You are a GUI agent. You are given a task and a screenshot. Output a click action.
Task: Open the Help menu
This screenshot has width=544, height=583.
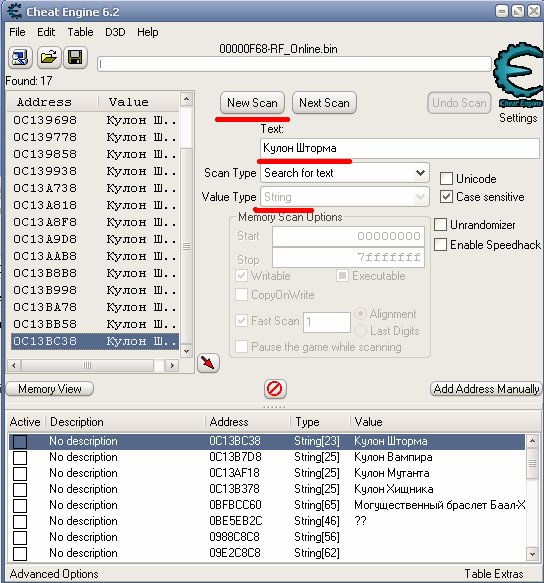[148, 32]
